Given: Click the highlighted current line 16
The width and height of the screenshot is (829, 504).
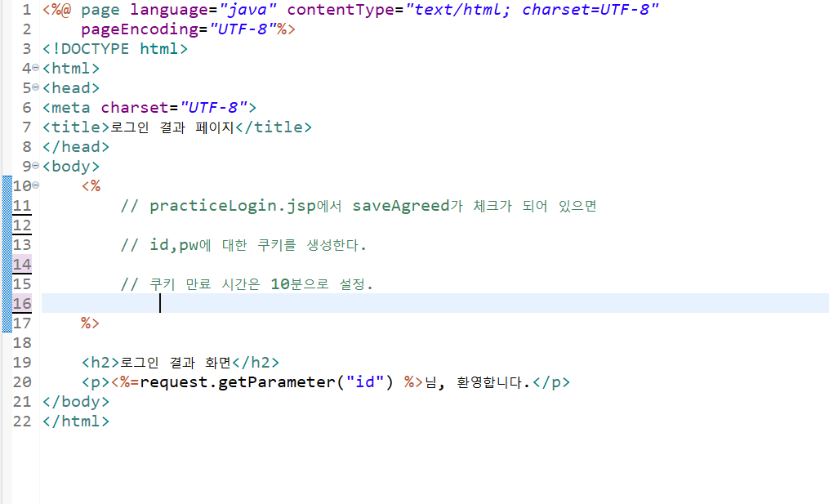Looking at the screenshot, I should click(x=435, y=303).
